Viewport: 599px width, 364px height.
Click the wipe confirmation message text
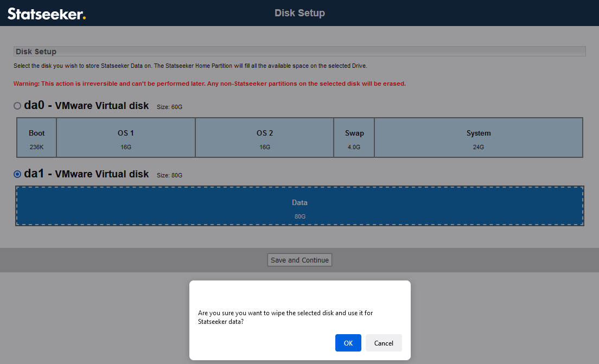pyautogui.click(x=285, y=317)
